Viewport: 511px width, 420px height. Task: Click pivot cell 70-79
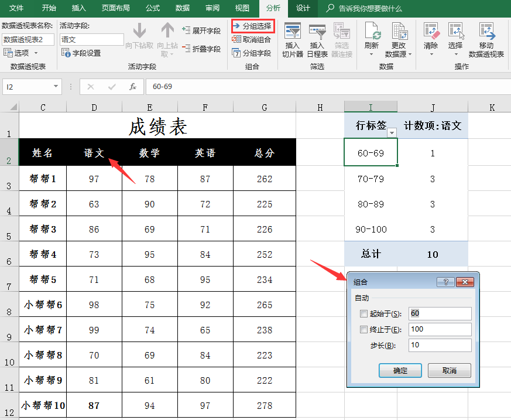(x=371, y=179)
